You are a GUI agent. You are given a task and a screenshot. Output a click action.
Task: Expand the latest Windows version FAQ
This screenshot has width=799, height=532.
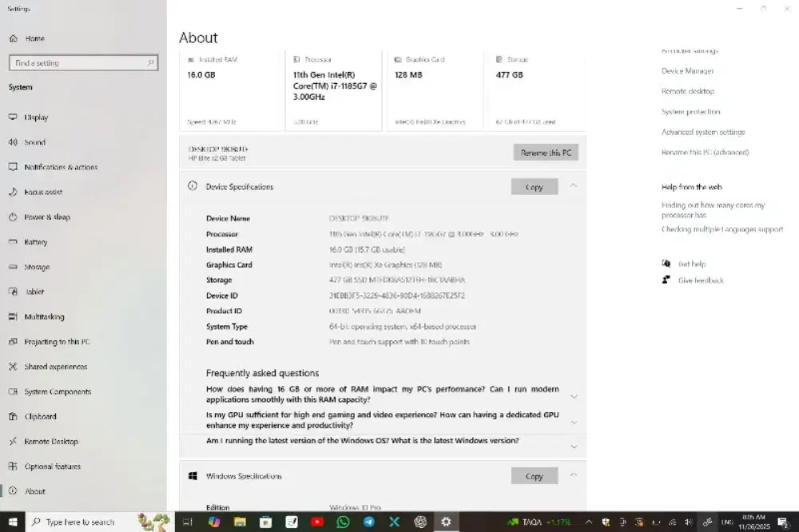pos(574,447)
